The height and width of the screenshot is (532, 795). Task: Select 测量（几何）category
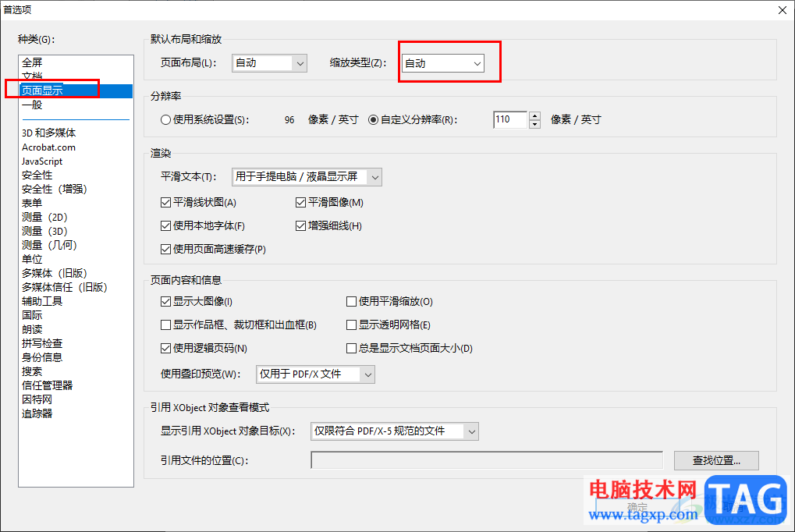[x=49, y=245]
